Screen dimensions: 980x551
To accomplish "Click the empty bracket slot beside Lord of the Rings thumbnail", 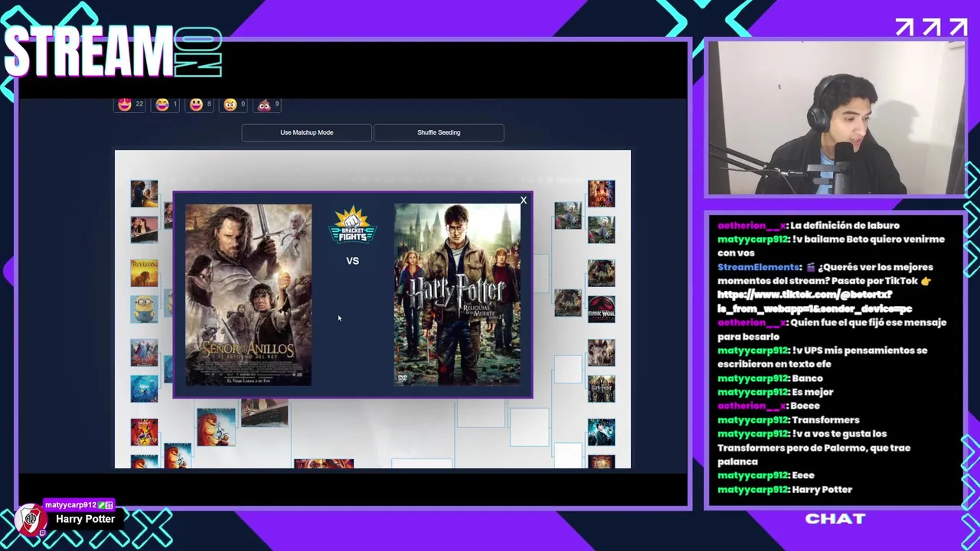I will pos(567,369).
